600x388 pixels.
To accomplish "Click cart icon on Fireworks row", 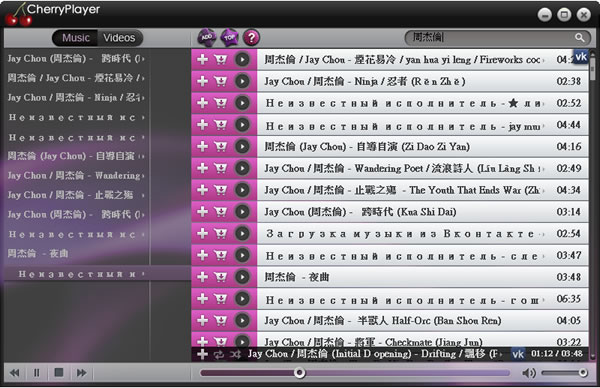I will click(x=220, y=59).
